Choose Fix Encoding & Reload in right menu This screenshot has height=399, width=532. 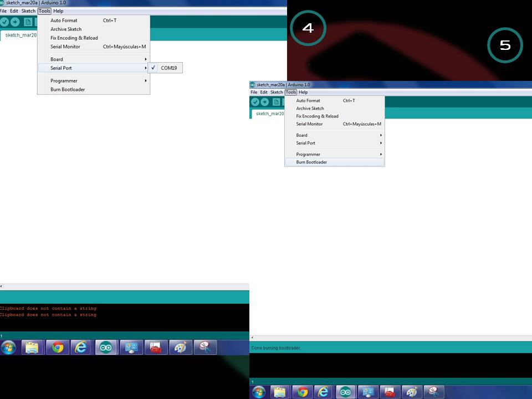click(335, 116)
